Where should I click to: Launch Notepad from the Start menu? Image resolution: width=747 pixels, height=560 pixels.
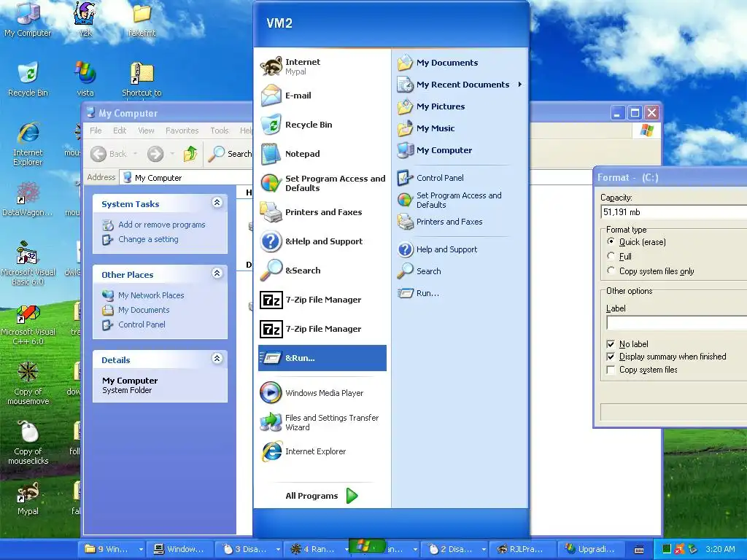point(322,154)
